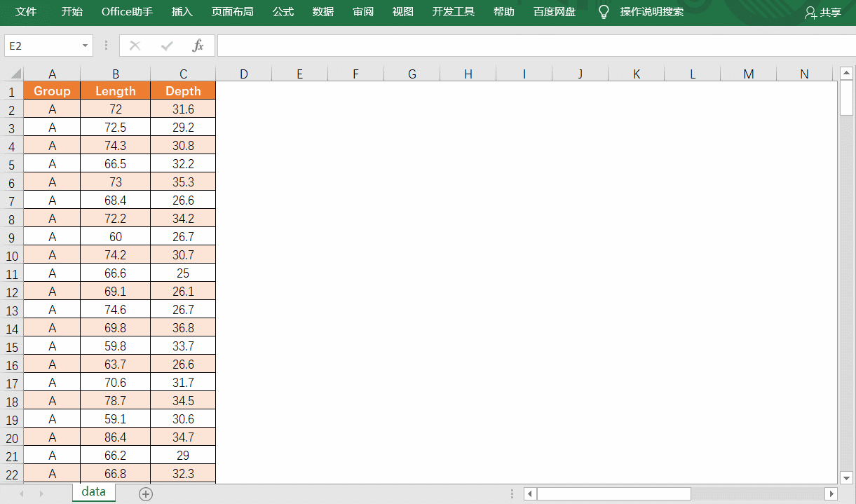Click the Depth header cell
Viewport: 856px width, 504px height.
[x=183, y=91]
